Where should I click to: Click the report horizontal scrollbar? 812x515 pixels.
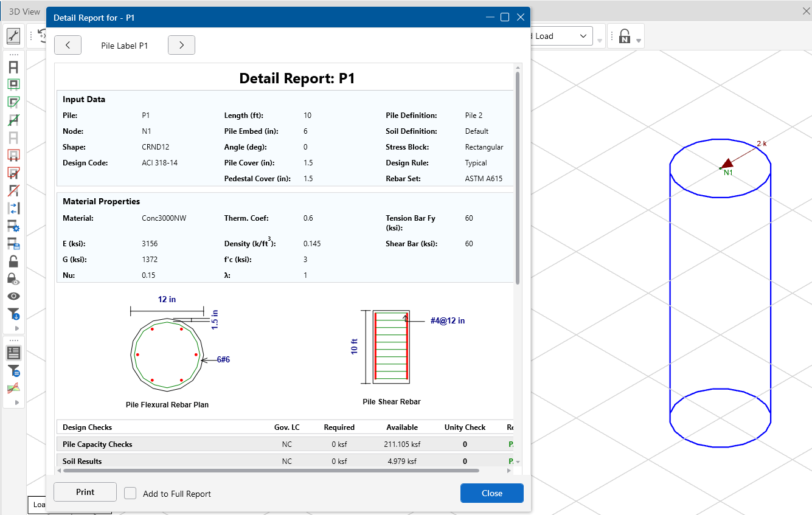coord(271,470)
